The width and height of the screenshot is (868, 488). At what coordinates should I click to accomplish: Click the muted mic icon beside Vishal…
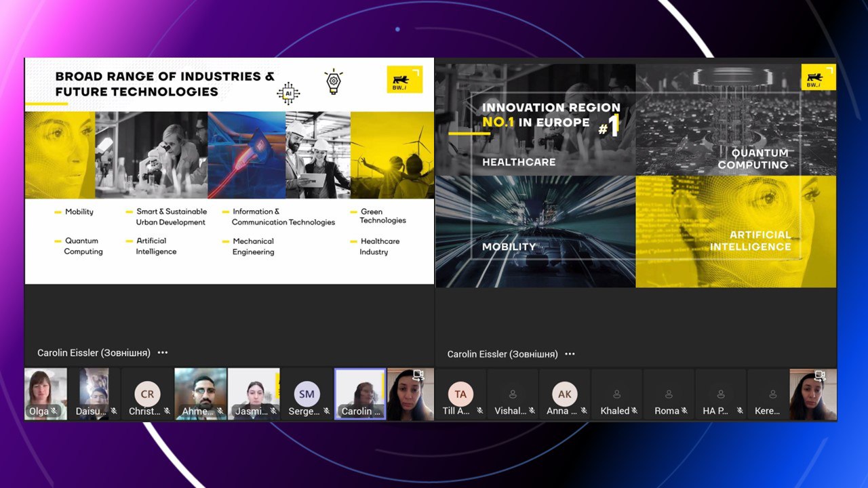(x=532, y=411)
